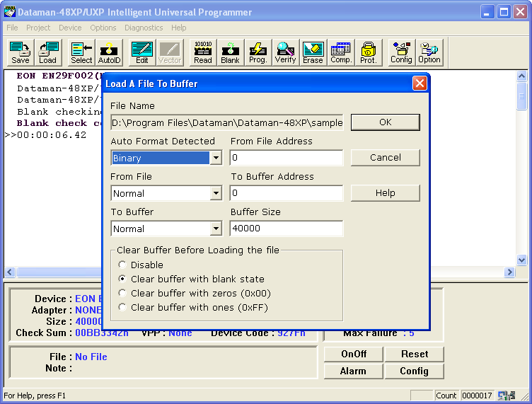
Task: Click the Read device icon
Action: click(x=203, y=53)
